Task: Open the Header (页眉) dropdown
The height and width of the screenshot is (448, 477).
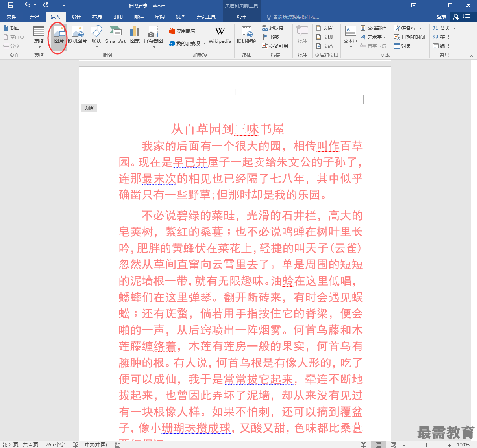Action: (x=326, y=28)
